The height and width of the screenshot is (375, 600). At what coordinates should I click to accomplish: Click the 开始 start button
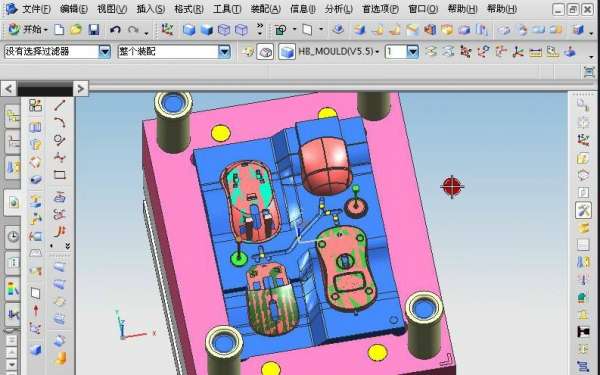pyautogui.click(x=28, y=29)
